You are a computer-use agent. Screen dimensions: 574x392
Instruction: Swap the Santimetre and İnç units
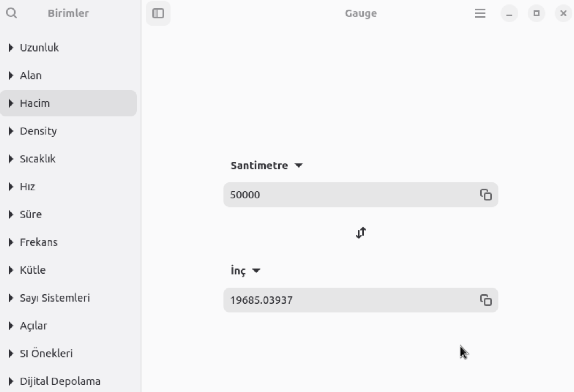pyautogui.click(x=361, y=233)
